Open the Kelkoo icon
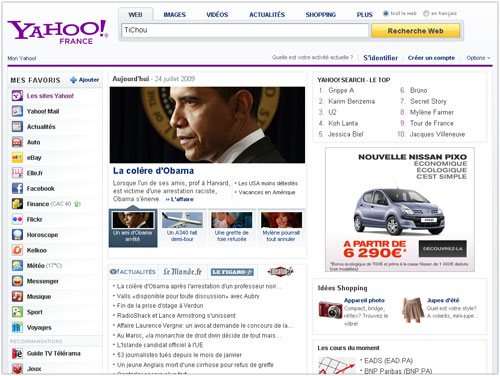500x376 pixels. [17, 250]
